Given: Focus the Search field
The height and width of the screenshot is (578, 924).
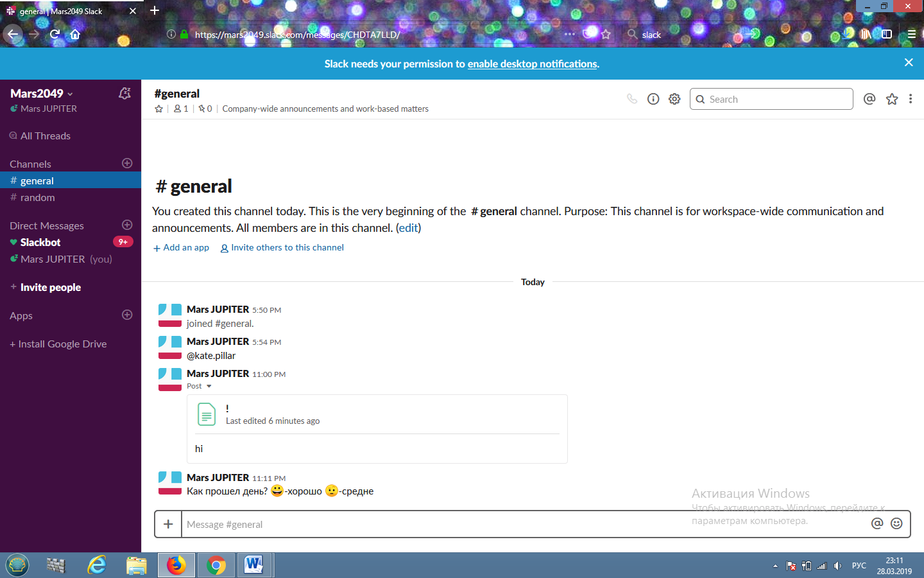Looking at the screenshot, I should [x=771, y=99].
